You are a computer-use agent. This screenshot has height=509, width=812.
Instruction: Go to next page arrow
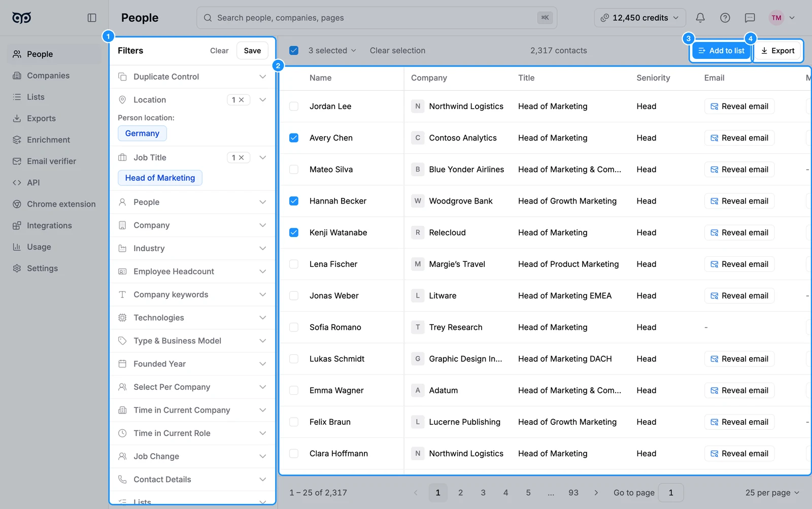tap(596, 493)
